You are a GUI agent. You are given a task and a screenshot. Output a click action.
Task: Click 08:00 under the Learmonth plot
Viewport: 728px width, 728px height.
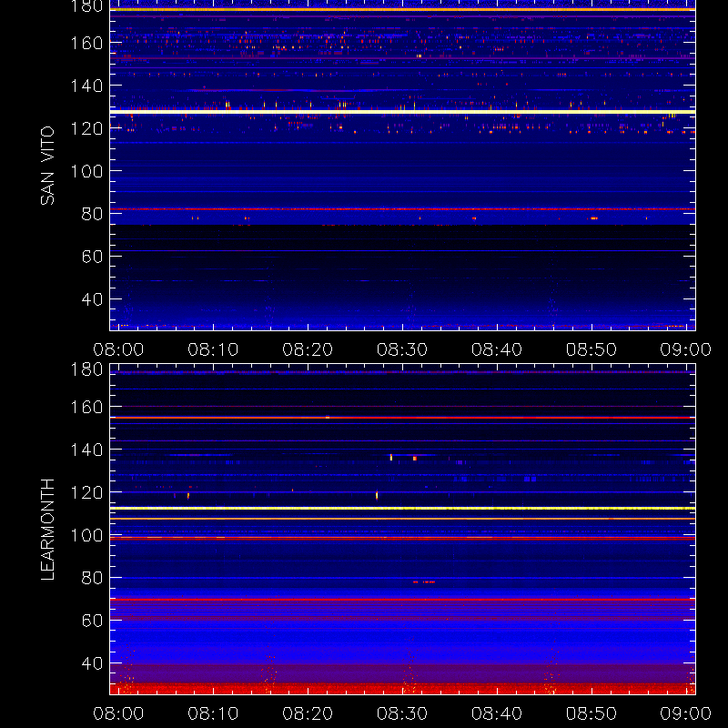118,713
